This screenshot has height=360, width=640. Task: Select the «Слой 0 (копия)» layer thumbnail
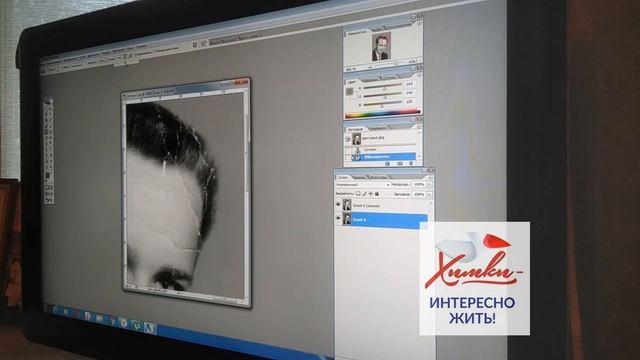347,204
